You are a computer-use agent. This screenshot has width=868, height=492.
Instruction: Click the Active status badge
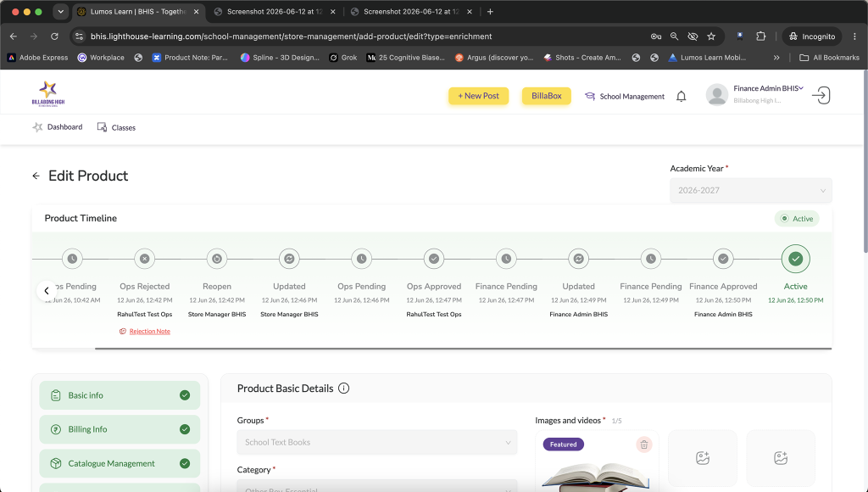[797, 219]
